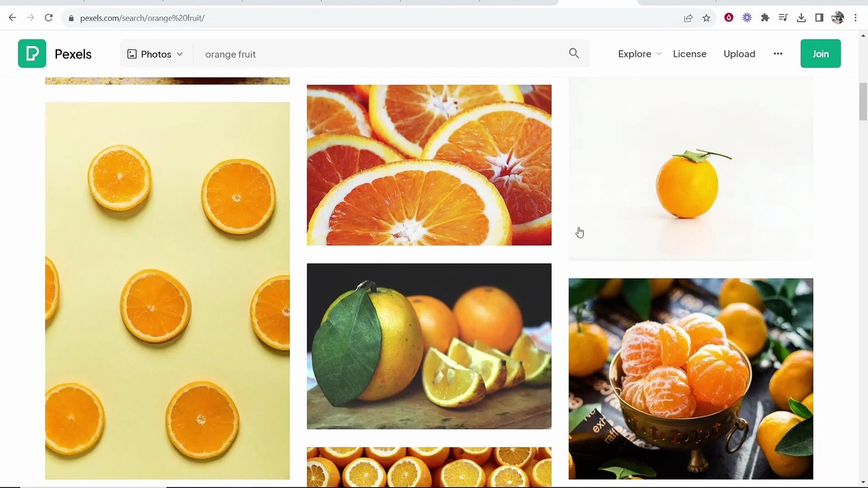
Task: Reload the page with browser refresh
Action: click(x=49, y=18)
